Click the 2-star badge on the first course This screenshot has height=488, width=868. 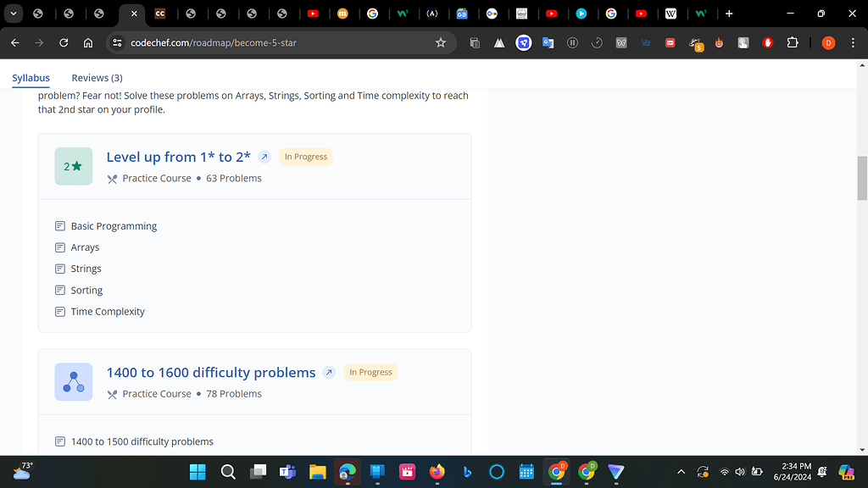tap(73, 166)
